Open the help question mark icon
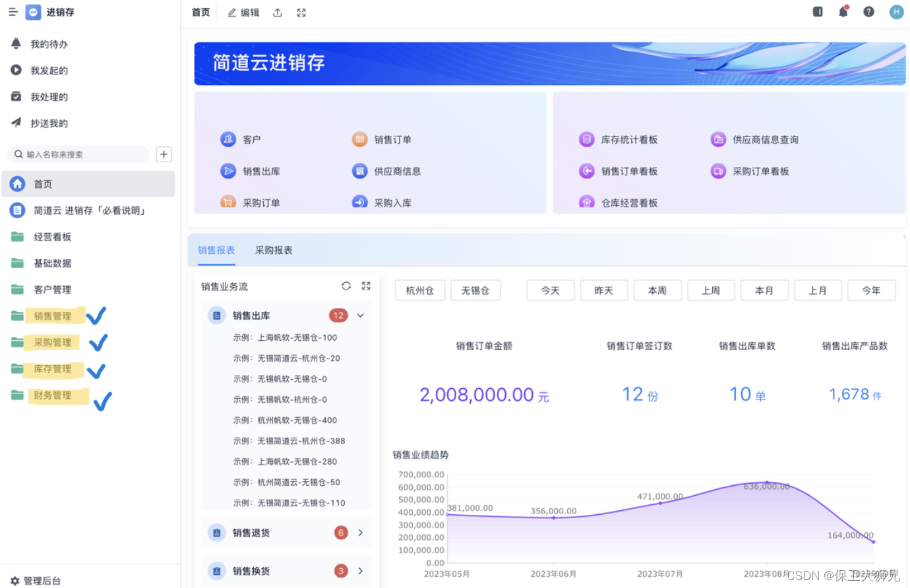 click(x=869, y=12)
